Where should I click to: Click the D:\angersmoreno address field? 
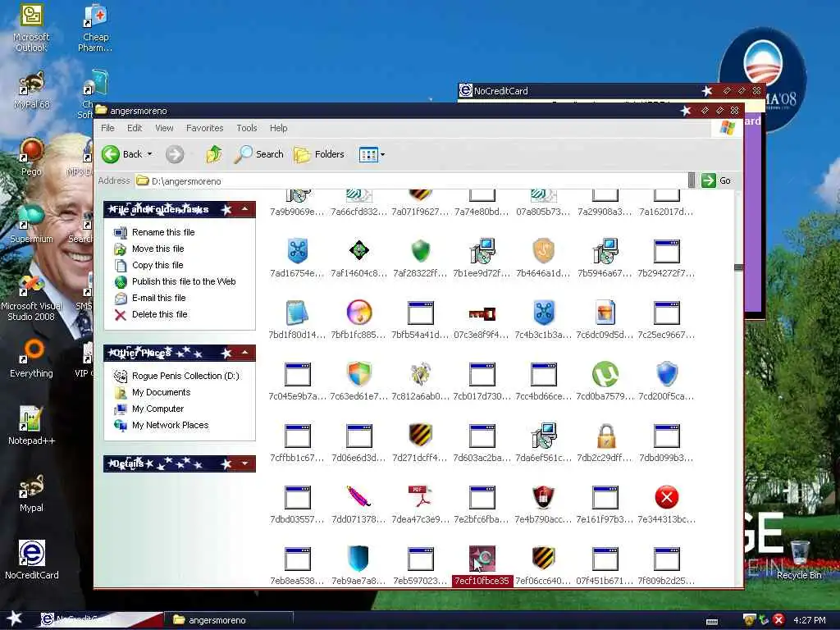410,181
